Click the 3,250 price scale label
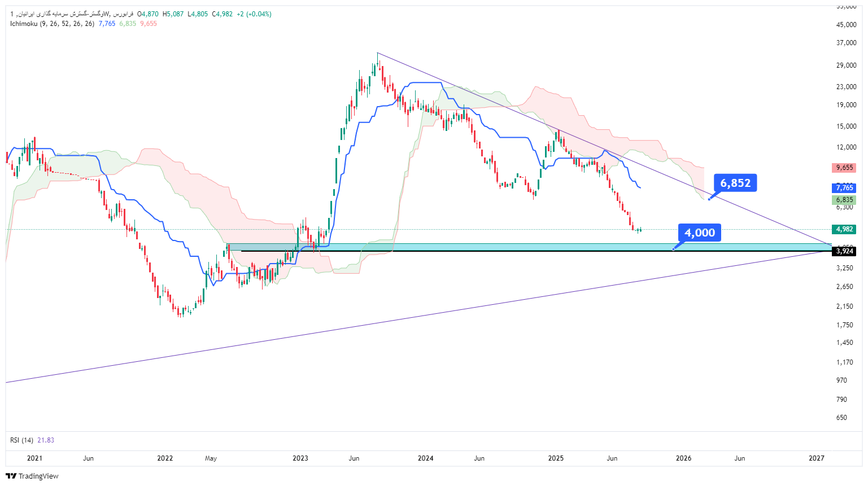Viewport: 868px width, 486px height. click(x=844, y=268)
